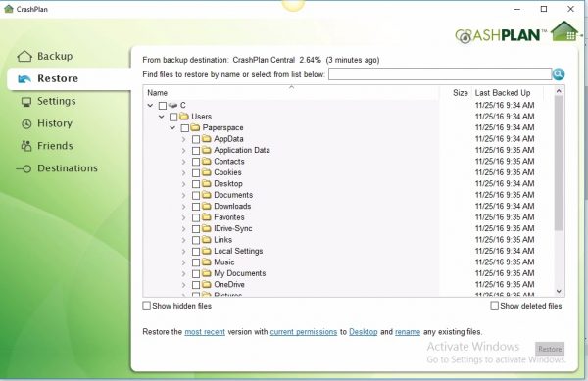Expand the OneDrive folder

coord(184,285)
